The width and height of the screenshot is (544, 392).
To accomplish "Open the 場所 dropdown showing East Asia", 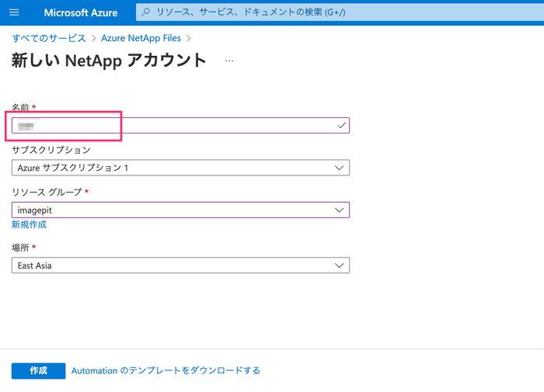I will 180,265.
